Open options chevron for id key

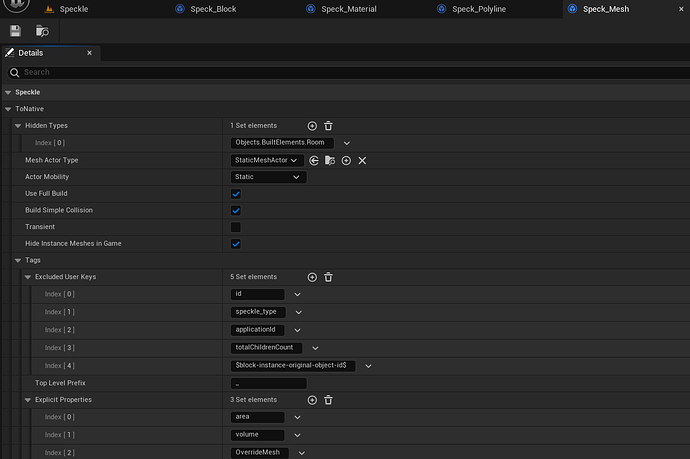pyautogui.click(x=297, y=294)
